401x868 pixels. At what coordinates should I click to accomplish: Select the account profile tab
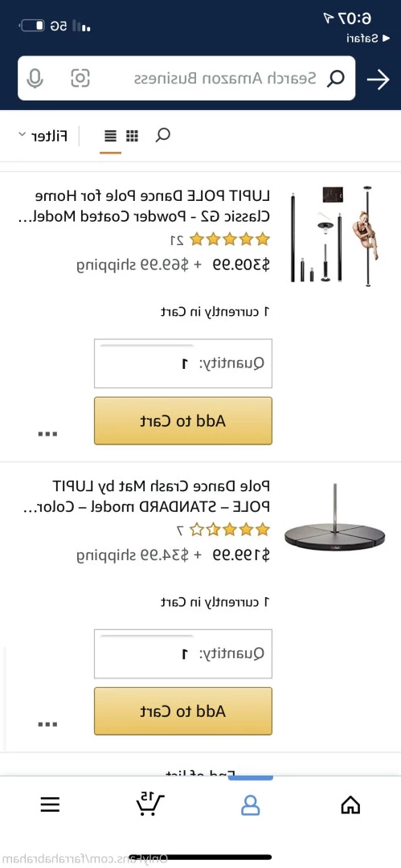[x=251, y=805]
